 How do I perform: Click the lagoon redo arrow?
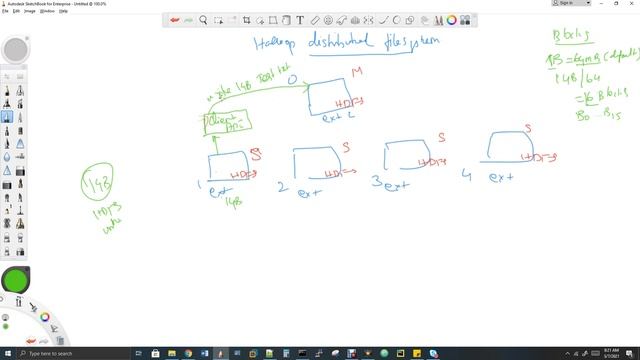tap(44, 341)
